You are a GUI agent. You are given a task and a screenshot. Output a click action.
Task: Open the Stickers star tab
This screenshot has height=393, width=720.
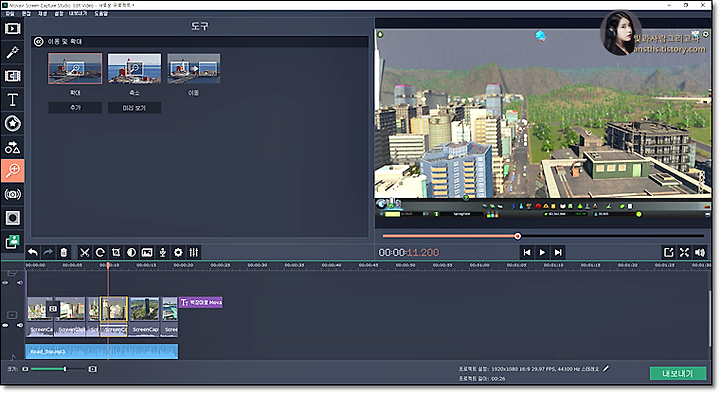[x=12, y=124]
